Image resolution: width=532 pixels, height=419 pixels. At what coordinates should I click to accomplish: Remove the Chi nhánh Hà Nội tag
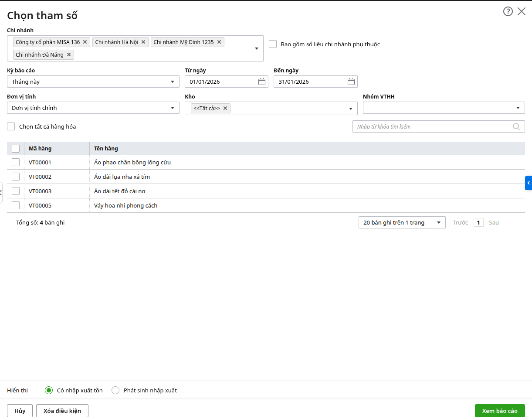[143, 42]
